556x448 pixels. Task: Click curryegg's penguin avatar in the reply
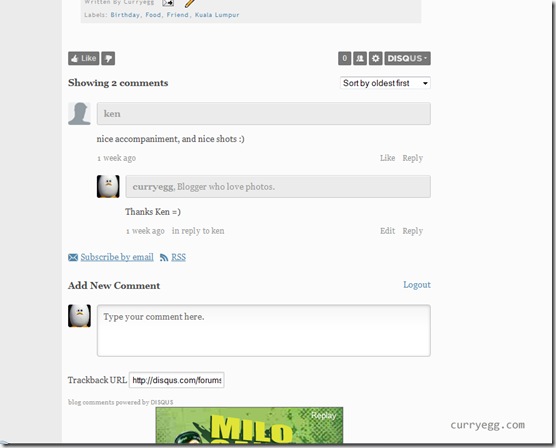(108, 187)
